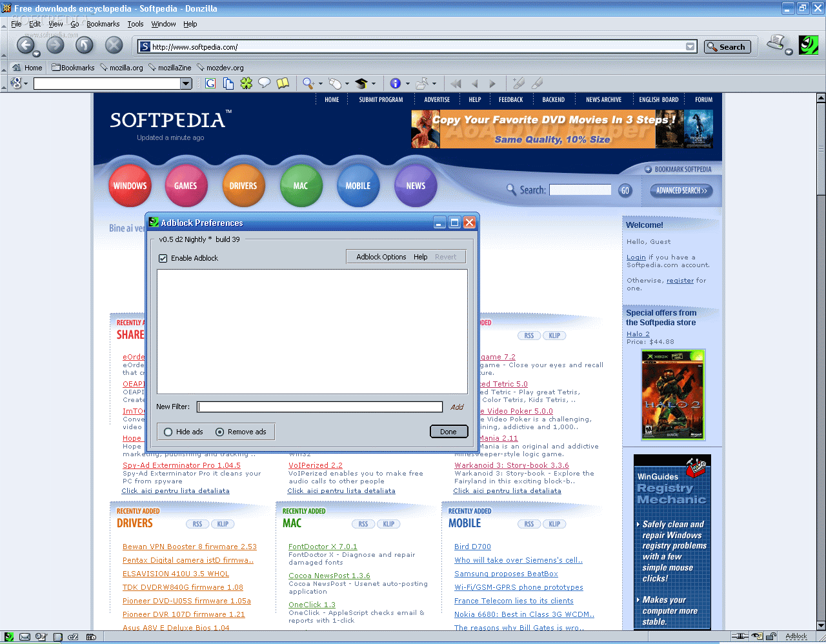Click Done in Adblock Preferences
This screenshot has height=644, width=826.
tap(448, 432)
